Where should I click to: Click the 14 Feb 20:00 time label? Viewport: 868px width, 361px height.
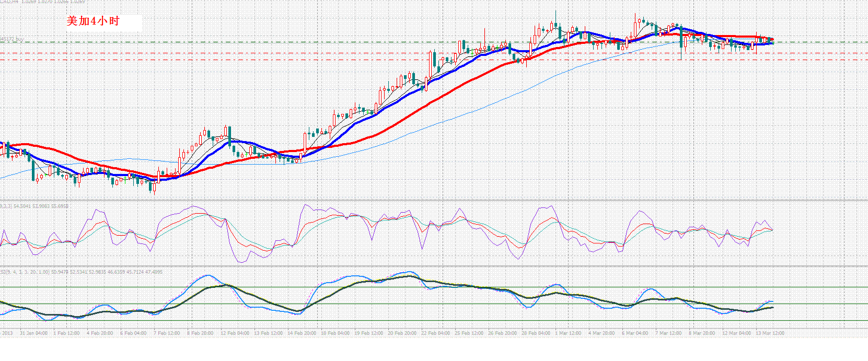tap(302, 333)
